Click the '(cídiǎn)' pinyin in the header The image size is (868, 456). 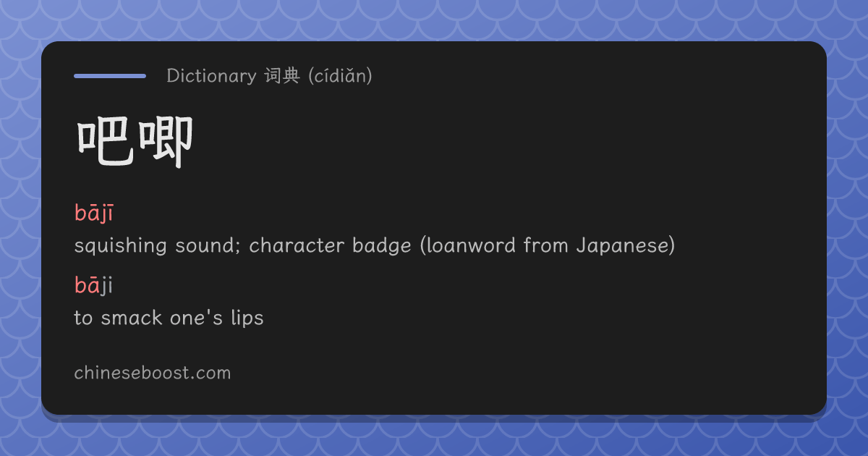[340, 76]
